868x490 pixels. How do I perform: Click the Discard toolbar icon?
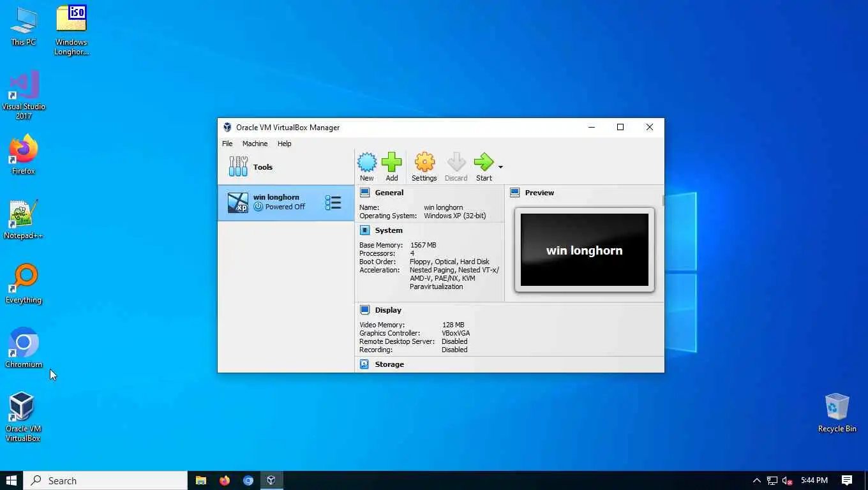coord(456,163)
